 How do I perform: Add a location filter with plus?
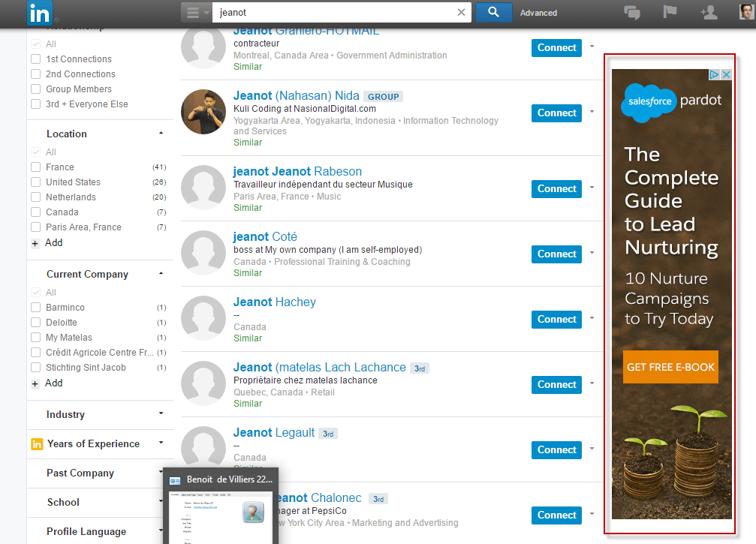tap(35, 243)
